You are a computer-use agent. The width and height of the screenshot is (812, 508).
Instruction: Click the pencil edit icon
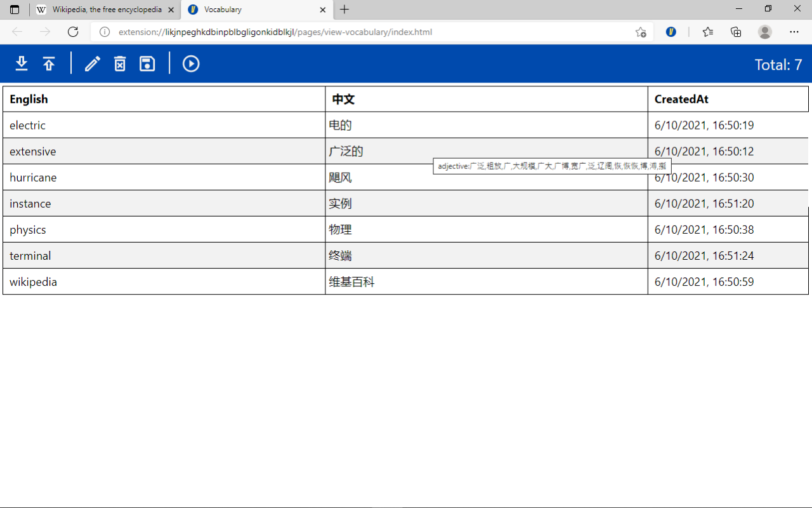pyautogui.click(x=93, y=63)
